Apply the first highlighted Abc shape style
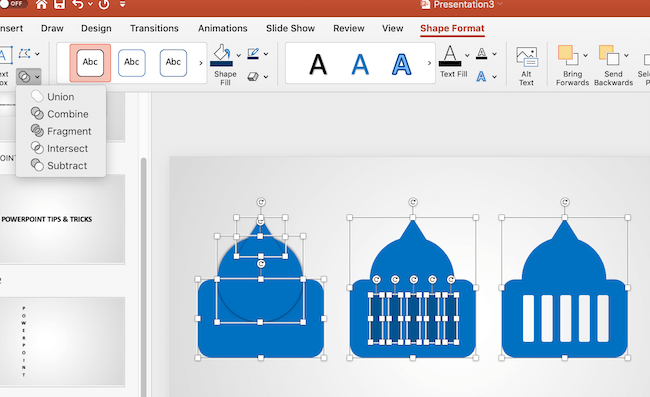650x397 pixels. (90, 63)
